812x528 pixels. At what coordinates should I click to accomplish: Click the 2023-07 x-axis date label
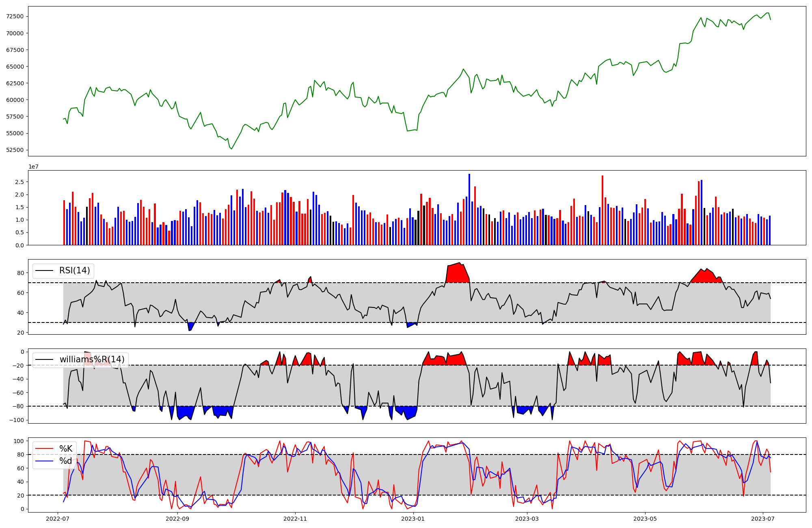pos(763,519)
